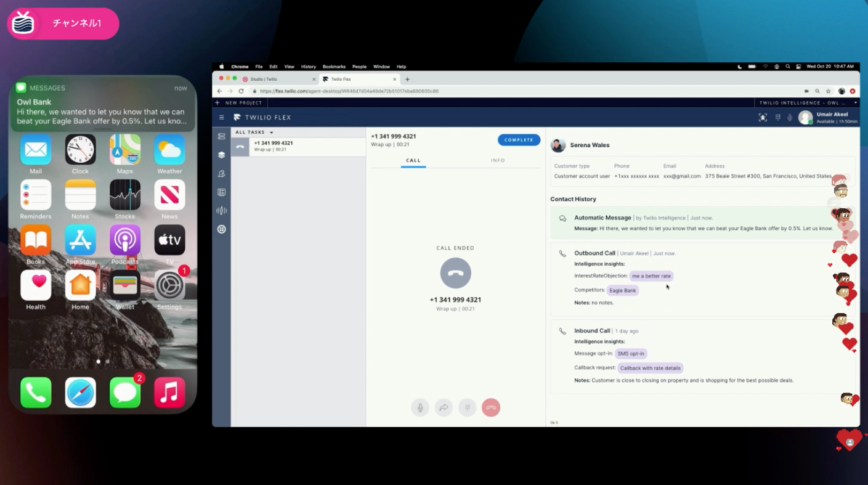Viewport: 868px width, 485px height.
Task: Open the Agent Desktop view in sidebar
Action: tap(222, 136)
